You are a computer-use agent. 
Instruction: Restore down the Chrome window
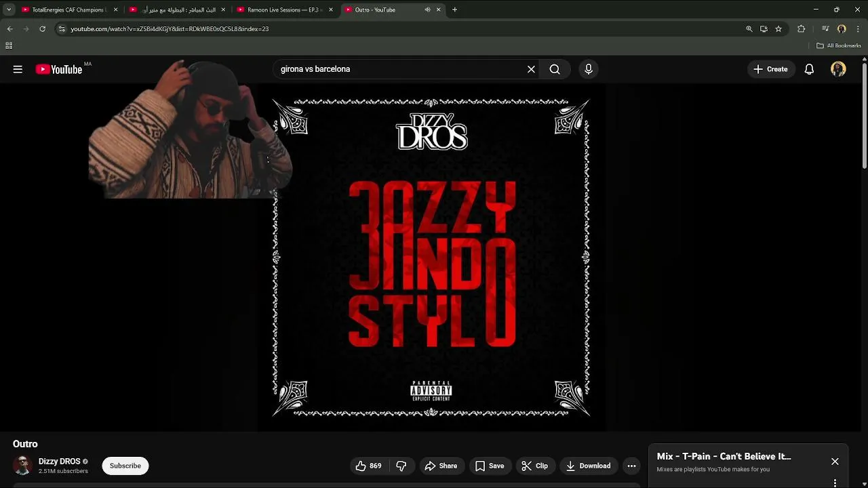pos(837,9)
